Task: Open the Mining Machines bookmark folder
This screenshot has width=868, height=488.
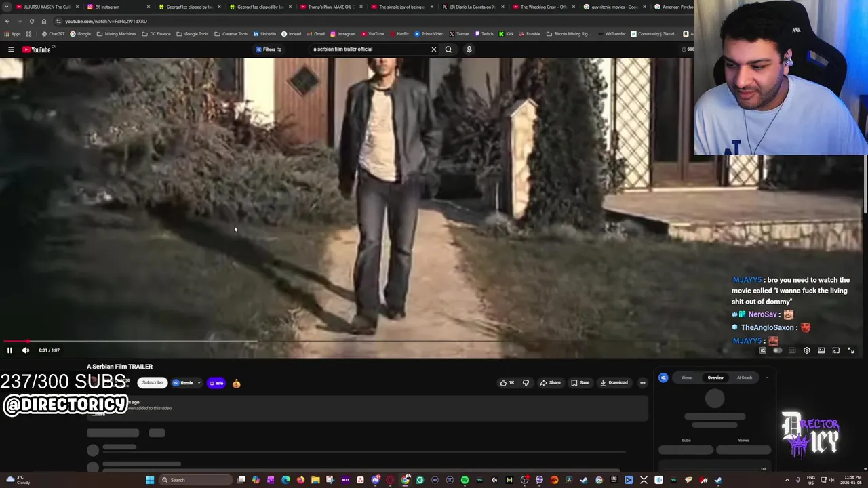Action: [116, 34]
